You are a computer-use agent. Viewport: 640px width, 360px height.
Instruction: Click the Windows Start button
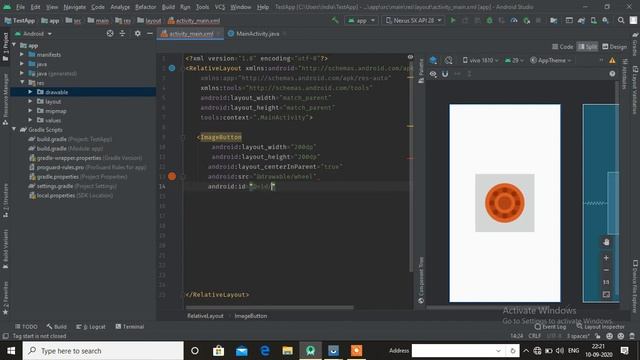click(x=11, y=351)
